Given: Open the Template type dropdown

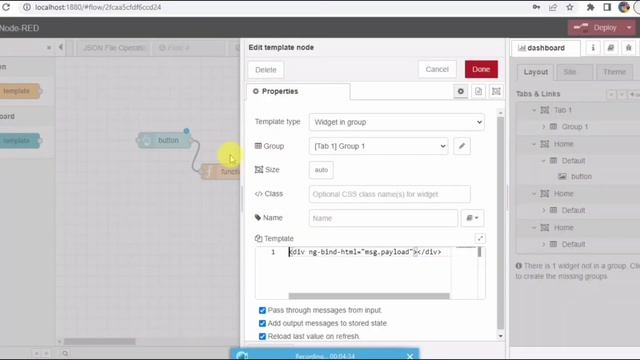Looking at the screenshot, I should click(397, 122).
